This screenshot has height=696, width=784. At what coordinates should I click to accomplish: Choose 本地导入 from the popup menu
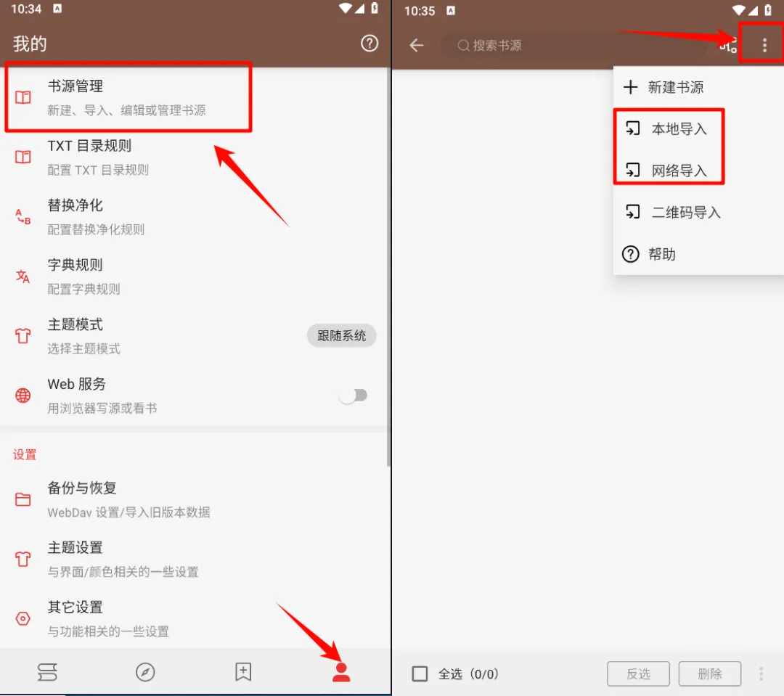coord(668,129)
